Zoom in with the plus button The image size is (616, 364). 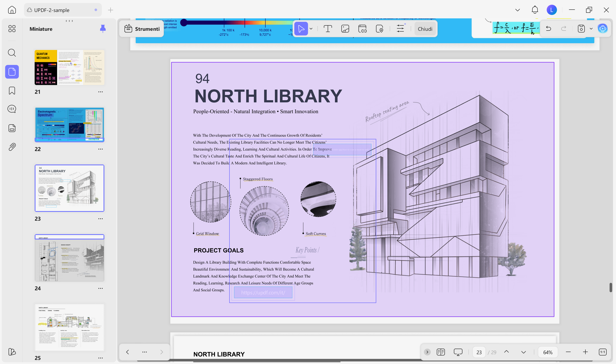(x=585, y=352)
